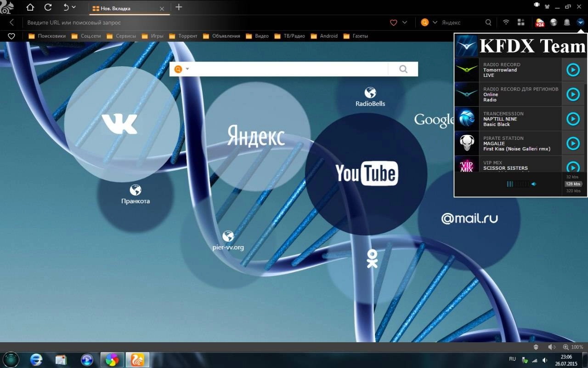Viewport: 588px width, 368px height.
Task: Select 32 kbs bitrate
Action: (572, 177)
